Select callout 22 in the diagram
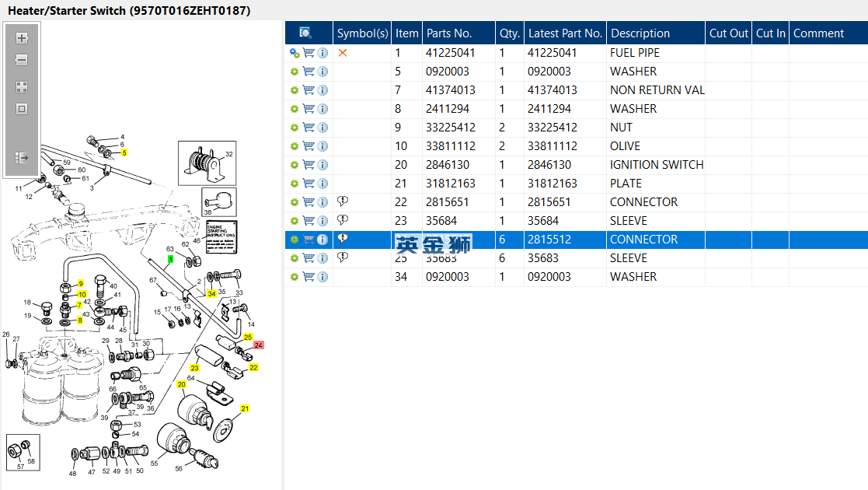The width and height of the screenshot is (868, 490). (x=253, y=367)
